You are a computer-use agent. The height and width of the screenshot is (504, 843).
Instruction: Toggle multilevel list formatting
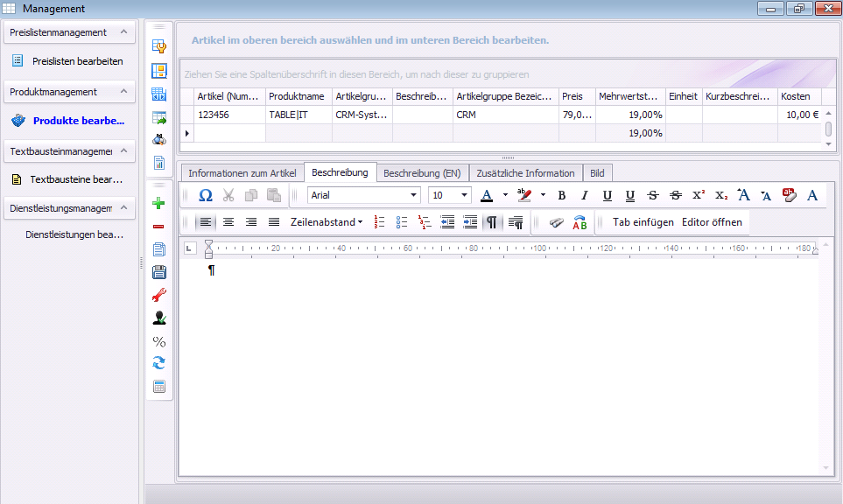(x=425, y=222)
